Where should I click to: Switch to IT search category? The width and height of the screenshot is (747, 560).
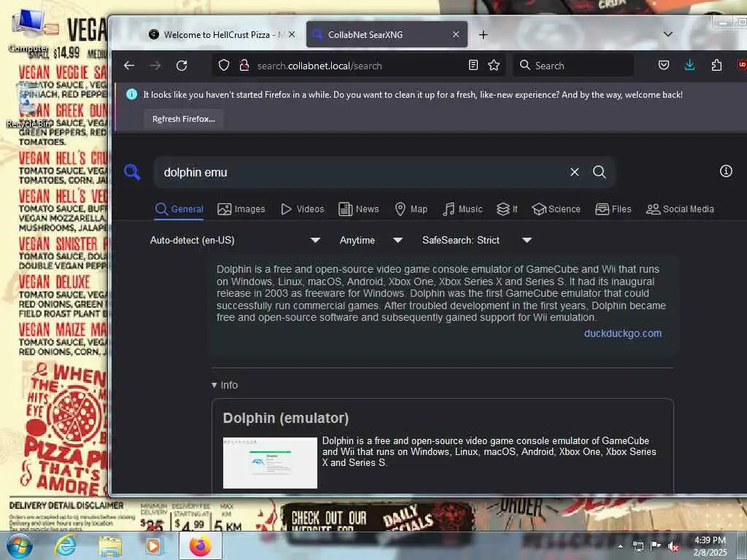pyautogui.click(x=507, y=209)
